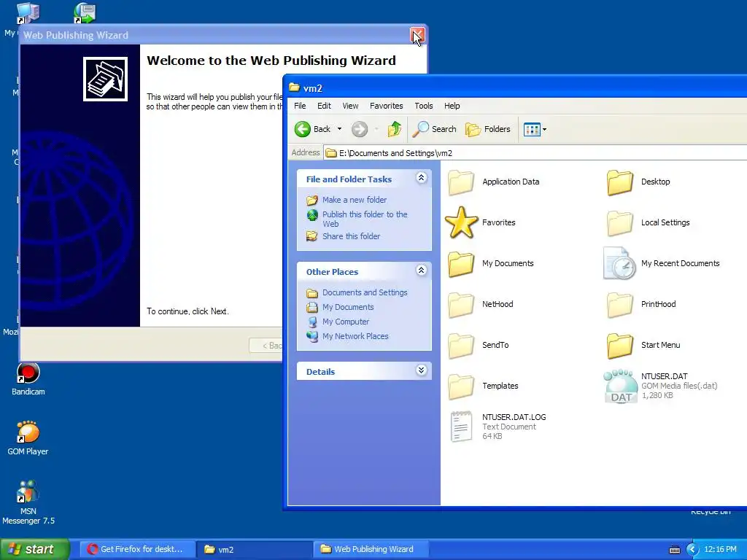
Task: Click Make a new folder link
Action: pyautogui.click(x=355, y=200)
